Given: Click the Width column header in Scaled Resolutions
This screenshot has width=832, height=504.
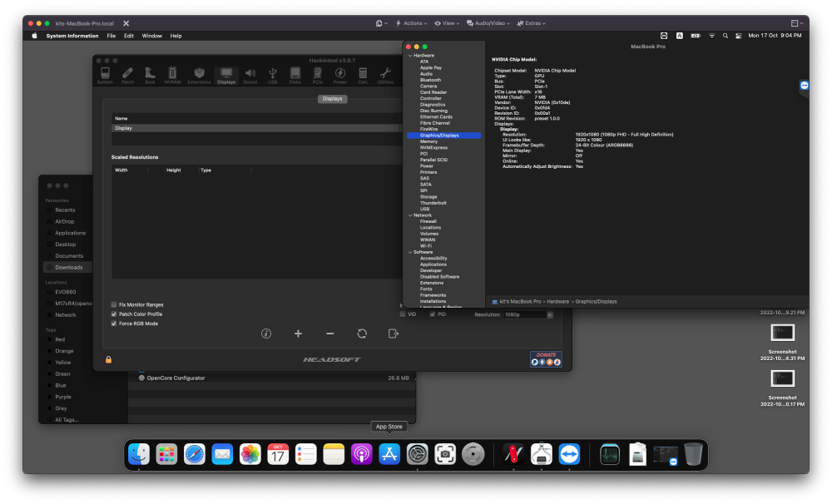Looking at the screenshot, I should 121,170.
